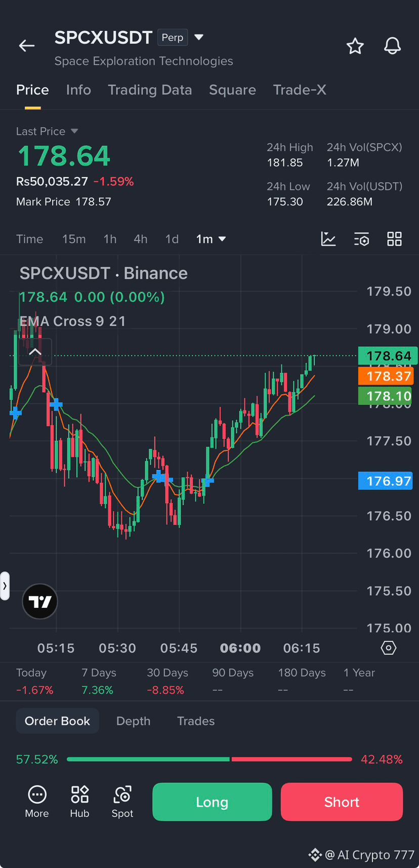This screenshot has height=868, width=419.
Task: Tap the 42.48% short percentage
Action: (382, 759)
